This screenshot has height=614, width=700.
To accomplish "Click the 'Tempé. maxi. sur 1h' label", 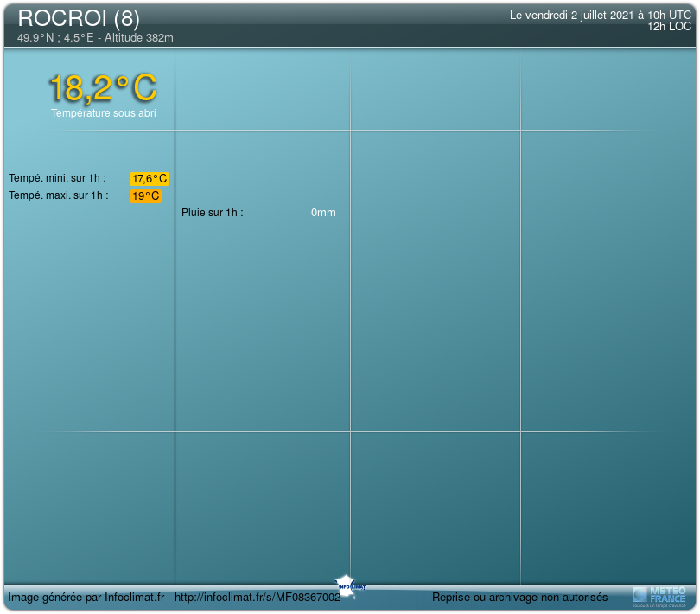I will 59,195.
